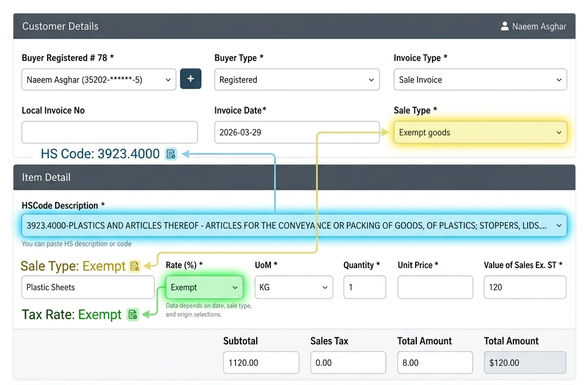588x385 pixels.
Task: Click the Plastic Sheets text field
Action: coord(88,287)
